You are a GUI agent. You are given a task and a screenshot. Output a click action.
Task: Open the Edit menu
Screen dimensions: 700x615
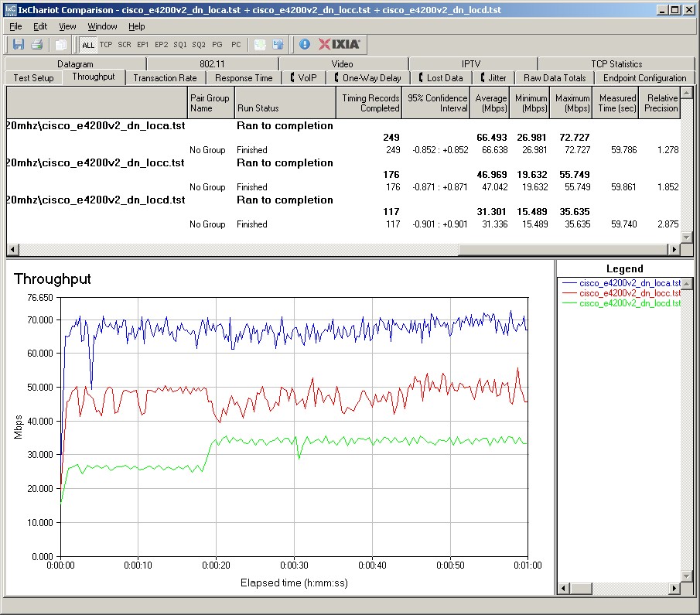40,26
